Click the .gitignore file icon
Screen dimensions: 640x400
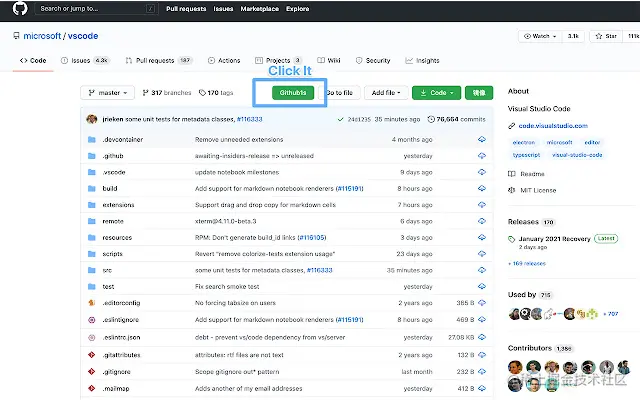(92, 372)
